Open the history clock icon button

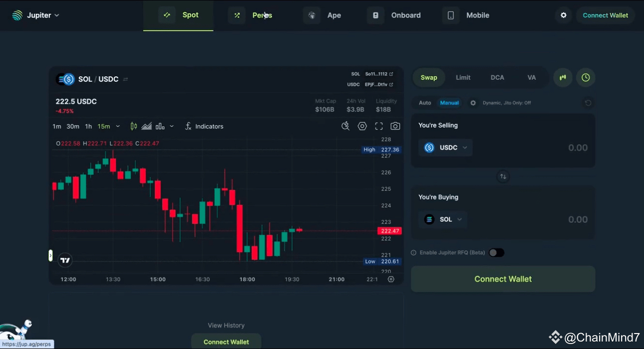click(586, 78)
